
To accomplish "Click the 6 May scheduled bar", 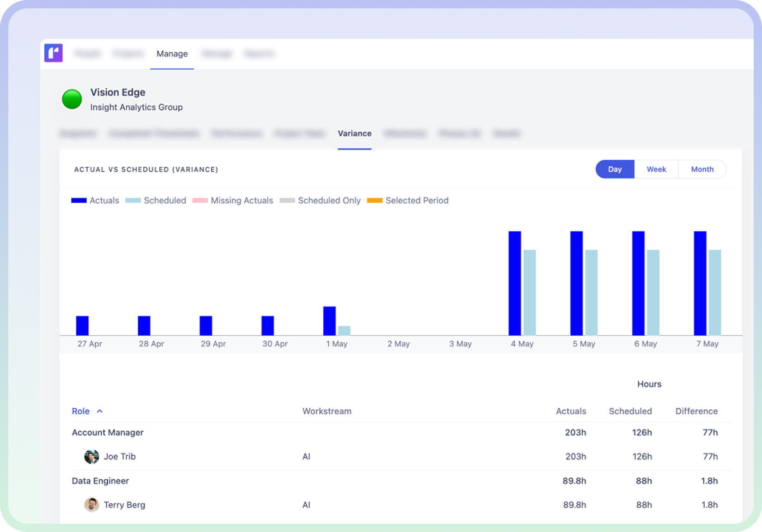I will tap(653, 292).
